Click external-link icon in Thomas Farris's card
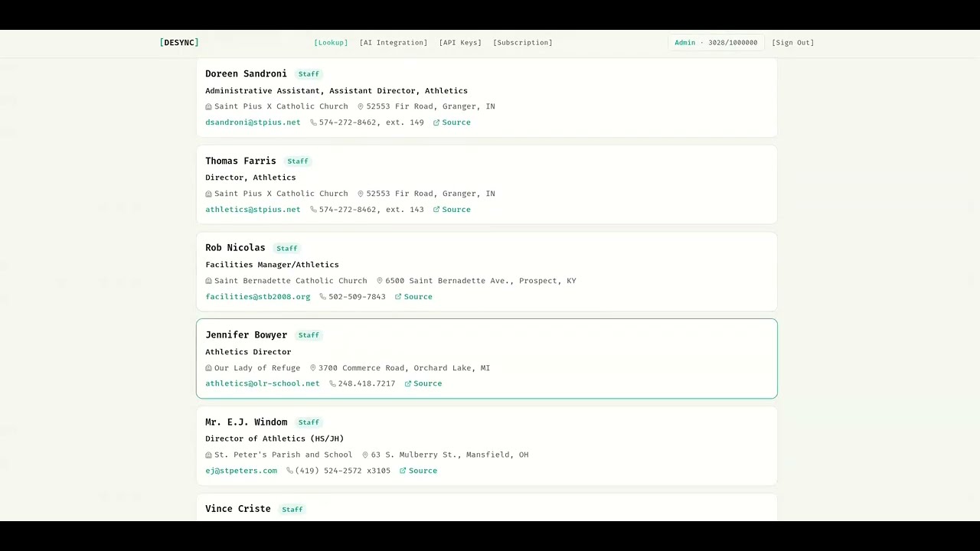The height and width of the screenshot is (551, 980). pos(436,210)
